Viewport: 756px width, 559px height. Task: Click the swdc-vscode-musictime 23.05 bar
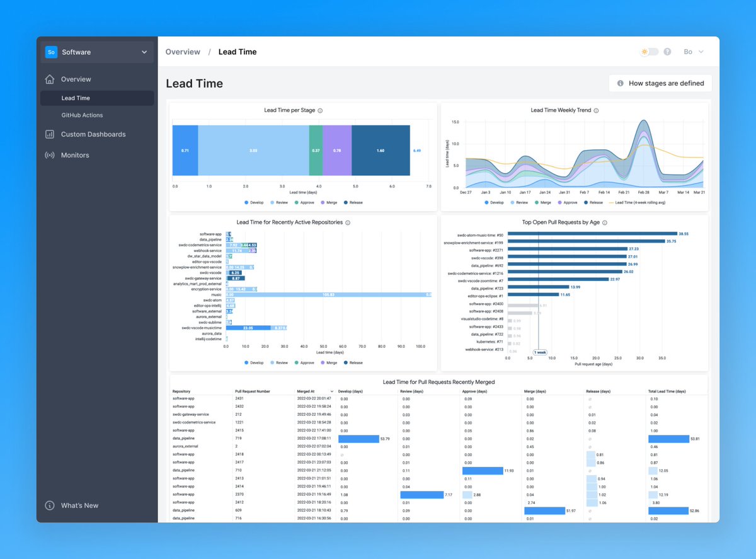248,328
